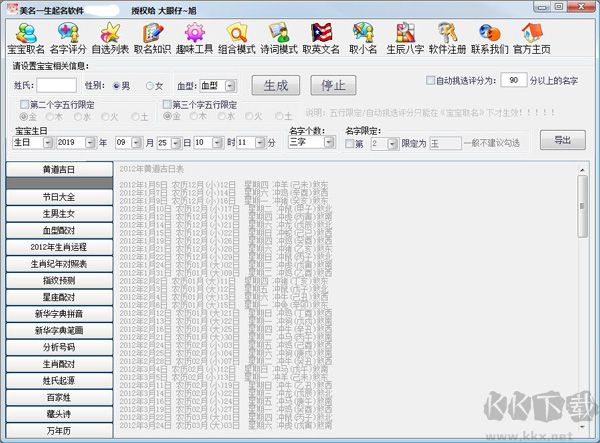This screenshot has height=443, width=600.
Task: Open 星座配对 side button
Action: click(59, 297)
